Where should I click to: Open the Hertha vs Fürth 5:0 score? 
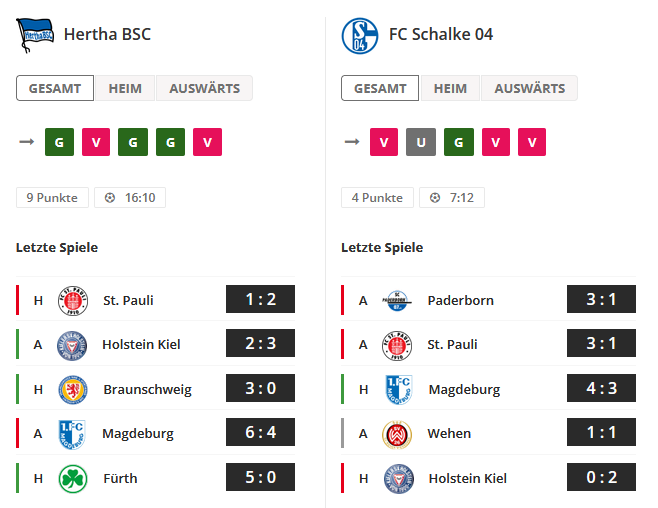click(x=260, y=477)
